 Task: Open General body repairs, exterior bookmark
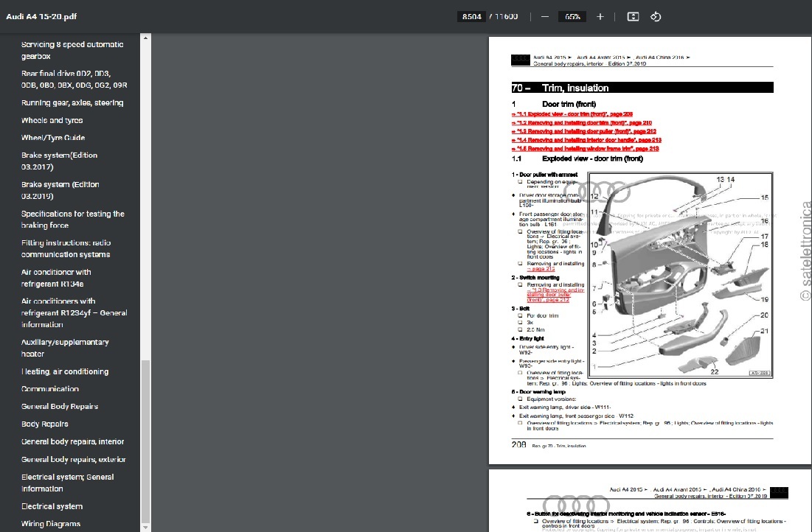click(74, 459)
